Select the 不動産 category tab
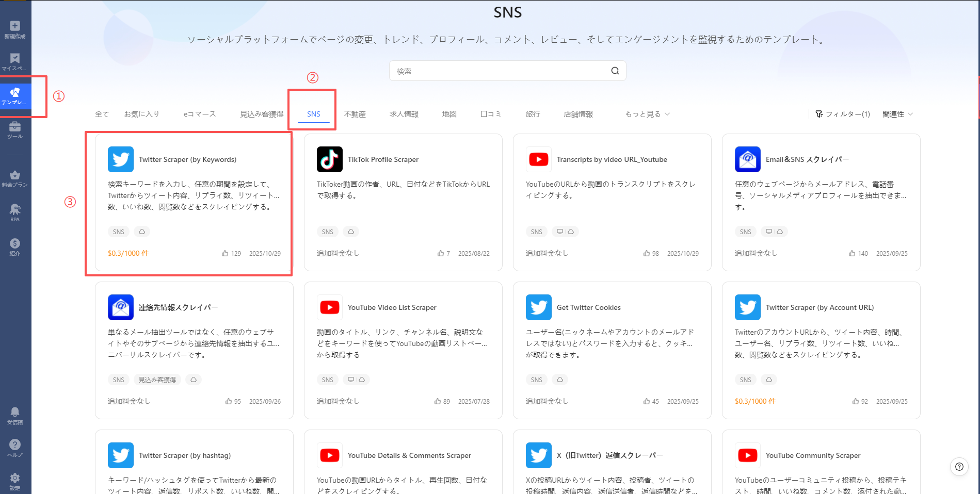The height and width of the screenshot is (494, 980). pos(355,114)
